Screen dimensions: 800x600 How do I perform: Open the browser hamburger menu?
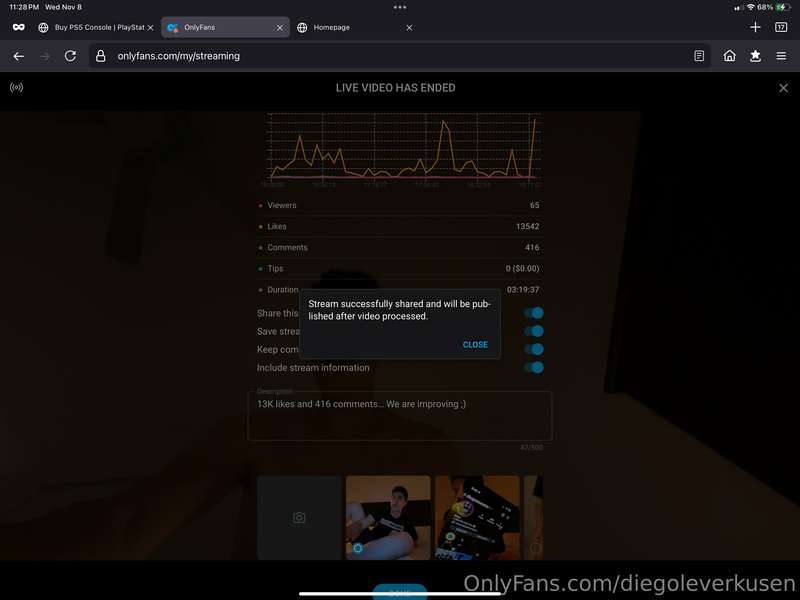click(781, 56)
